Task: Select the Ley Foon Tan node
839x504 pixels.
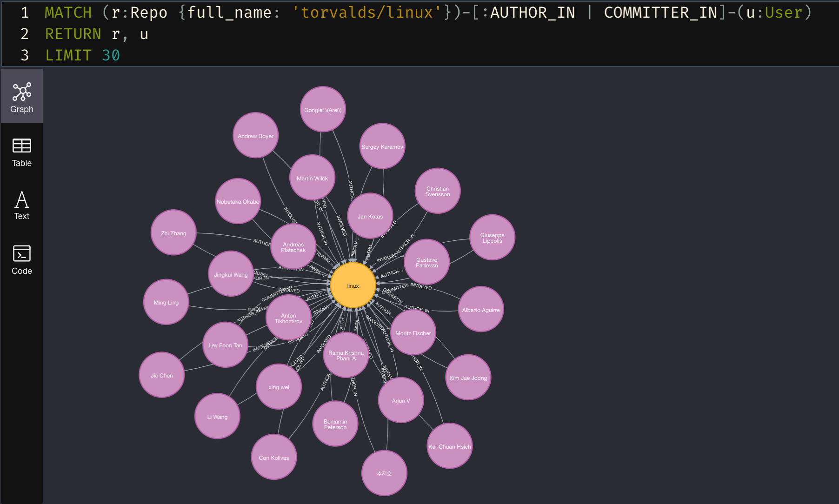Action: point(225,345)
